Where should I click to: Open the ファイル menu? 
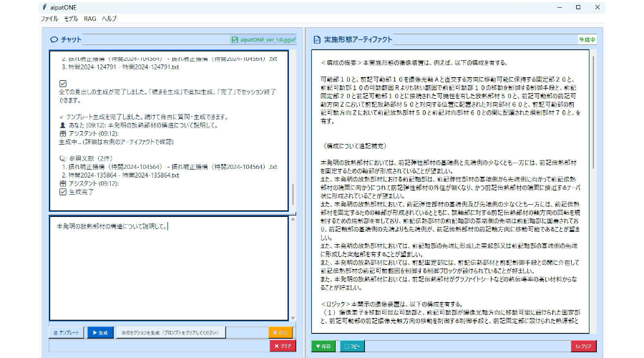49,19
